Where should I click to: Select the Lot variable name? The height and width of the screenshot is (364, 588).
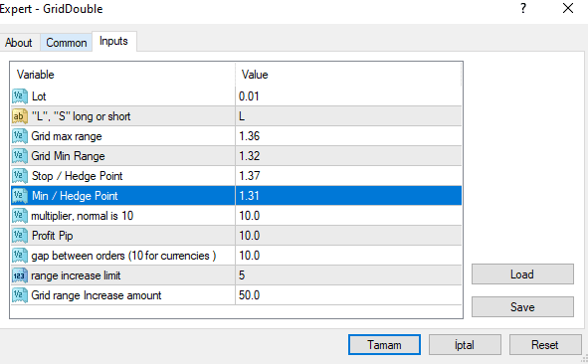(39, 96)
